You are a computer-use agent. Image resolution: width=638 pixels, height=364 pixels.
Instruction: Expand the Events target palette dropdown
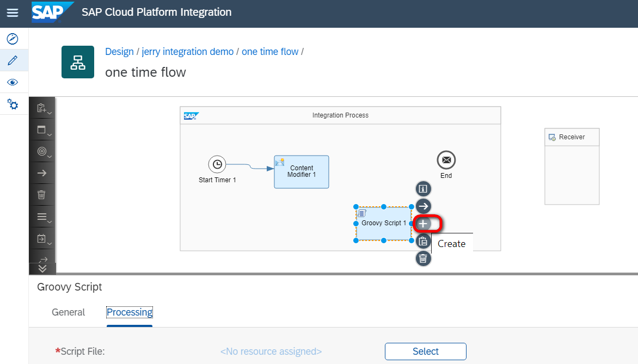(x=42, y=152)
